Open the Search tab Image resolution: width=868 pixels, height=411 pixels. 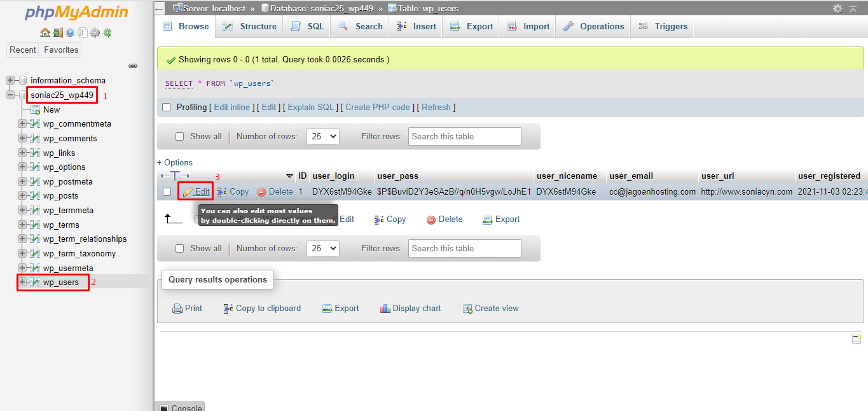[x=361, y=27]
